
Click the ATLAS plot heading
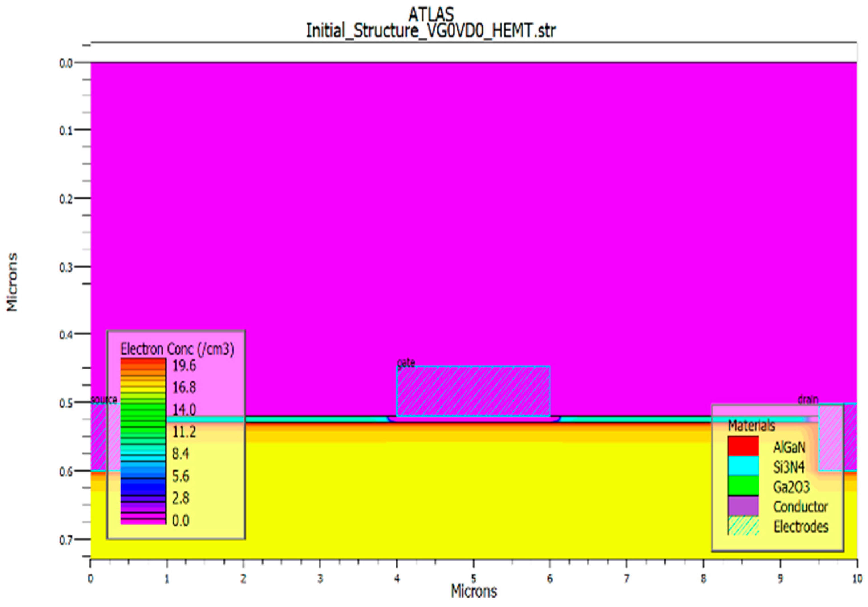[431, 14]
